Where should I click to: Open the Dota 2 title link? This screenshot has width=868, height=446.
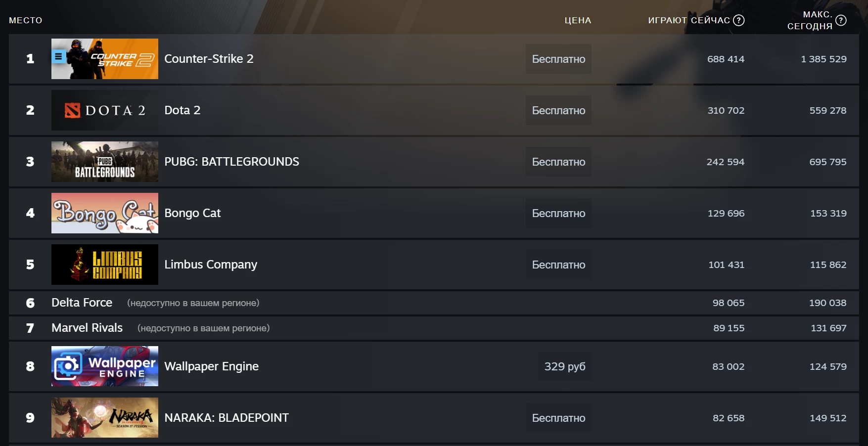pos(183,110)
